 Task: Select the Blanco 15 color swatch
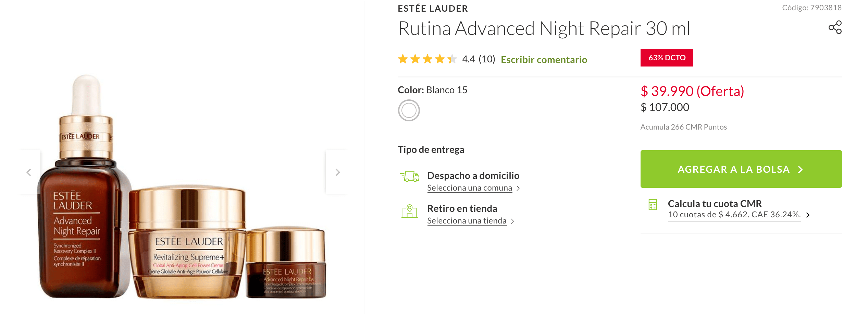coord(409,110)
